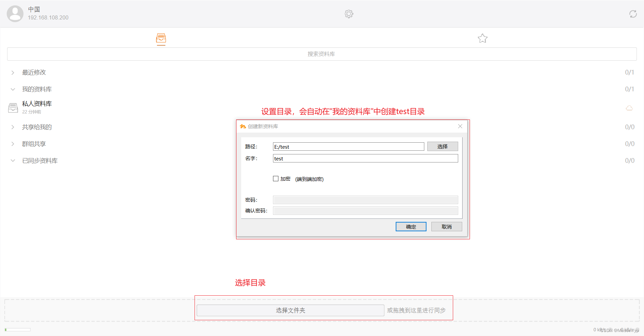Click the 群组共享 label

tap(34, 144)
